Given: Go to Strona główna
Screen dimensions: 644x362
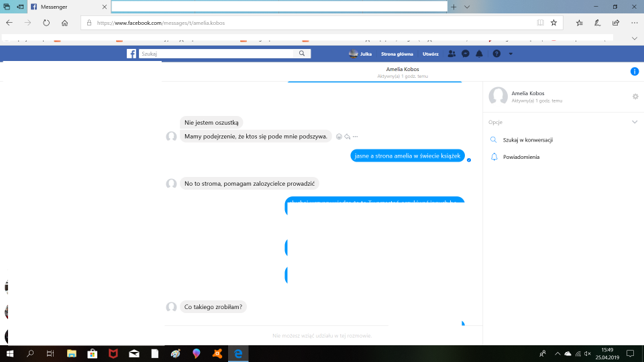Looking at the screenshot, I should tap(396, 54).
